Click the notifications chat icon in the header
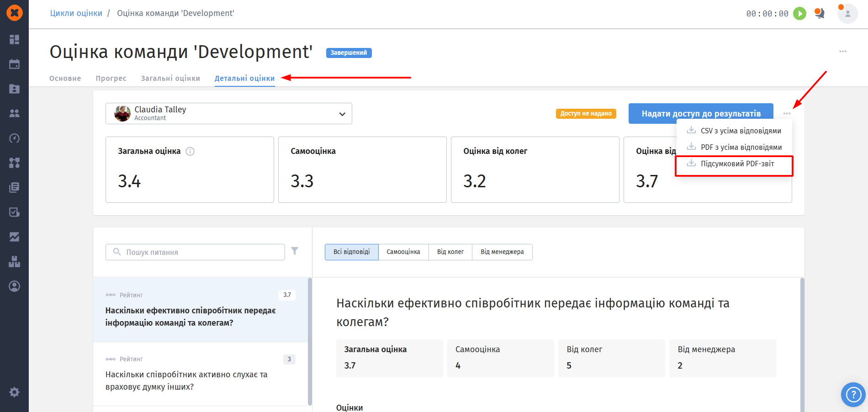 [820, 14]
